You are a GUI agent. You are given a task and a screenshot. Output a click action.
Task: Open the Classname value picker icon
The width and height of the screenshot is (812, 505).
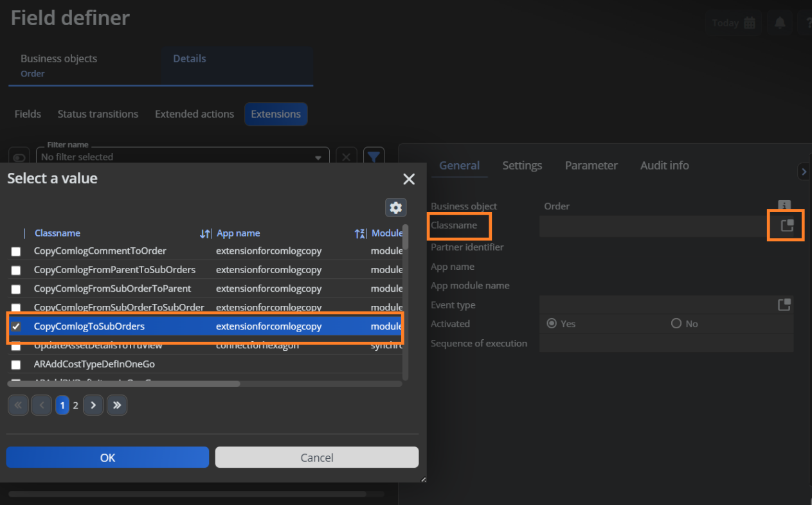[x=787, y=226]
